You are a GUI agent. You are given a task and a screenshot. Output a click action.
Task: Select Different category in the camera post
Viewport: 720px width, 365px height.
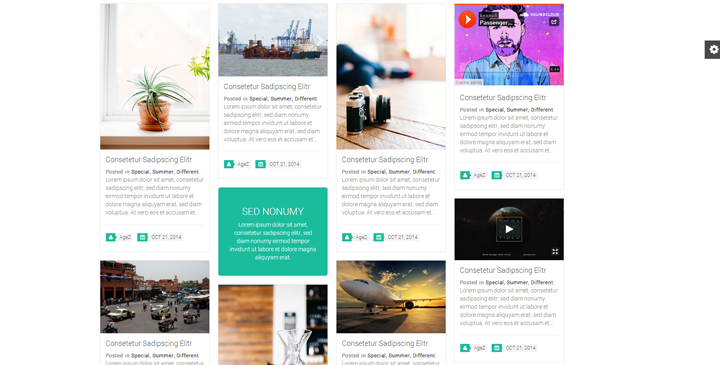coord(424,172)
